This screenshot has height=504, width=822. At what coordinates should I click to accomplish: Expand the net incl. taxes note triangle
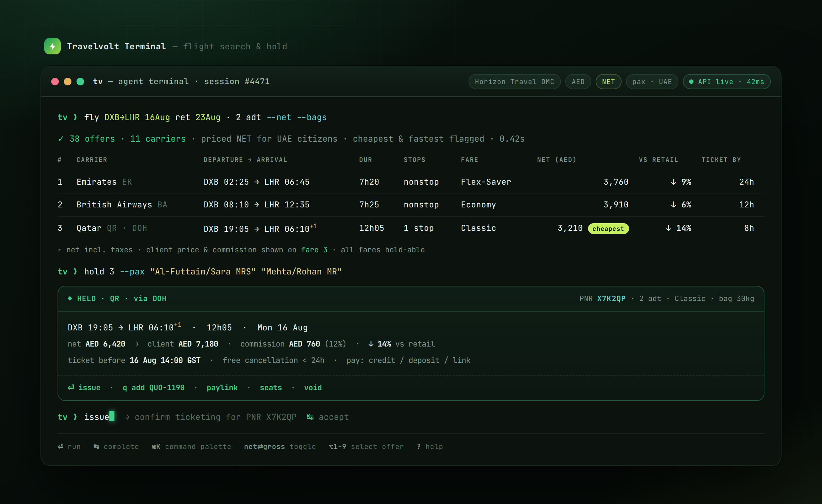click(x=60, y=250)
